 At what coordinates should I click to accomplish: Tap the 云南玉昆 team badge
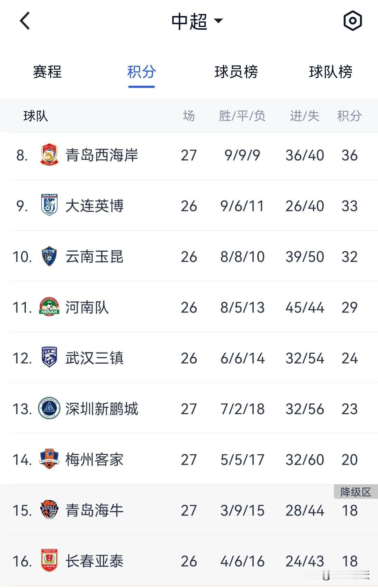[x=49, y=256]
